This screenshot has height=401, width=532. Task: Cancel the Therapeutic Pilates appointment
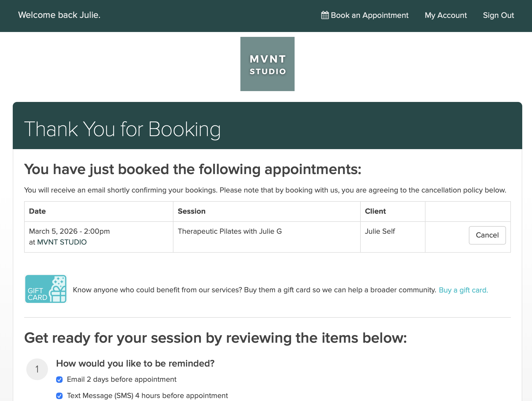(x=487, y=235)
